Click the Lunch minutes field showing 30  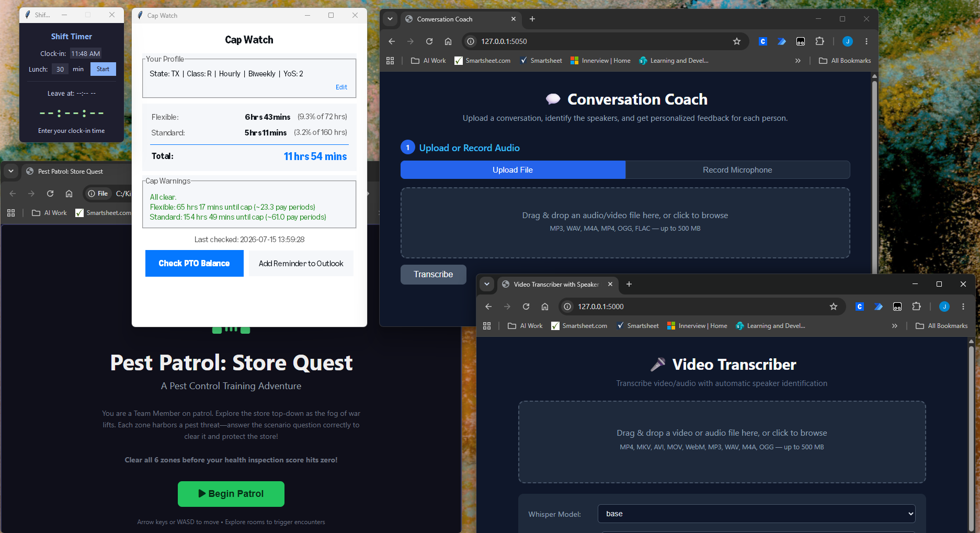(60, 69)
